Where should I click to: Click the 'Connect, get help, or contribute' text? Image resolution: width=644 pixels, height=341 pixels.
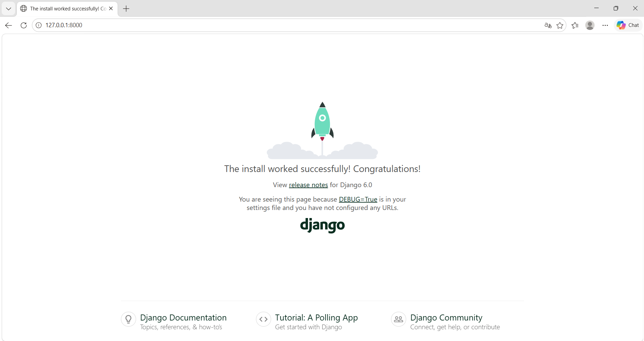point(455,327)
